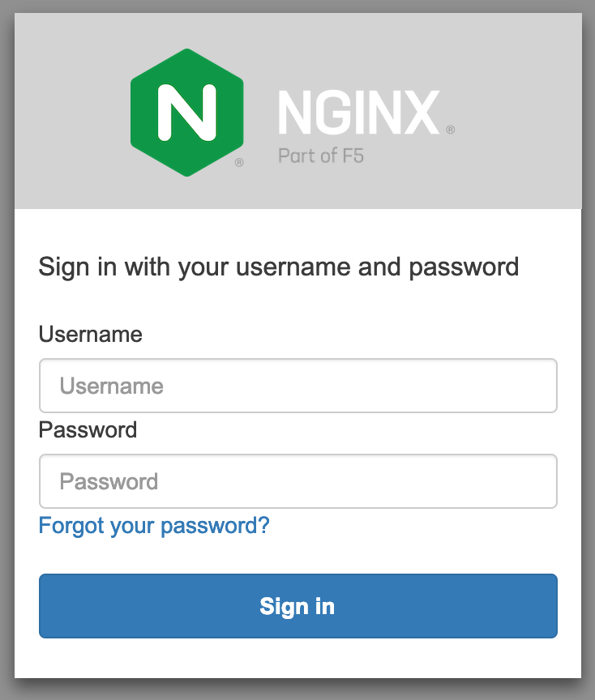Click the sign-in heading text
Viewport: 595px width, 700px height.
point(279,267)
